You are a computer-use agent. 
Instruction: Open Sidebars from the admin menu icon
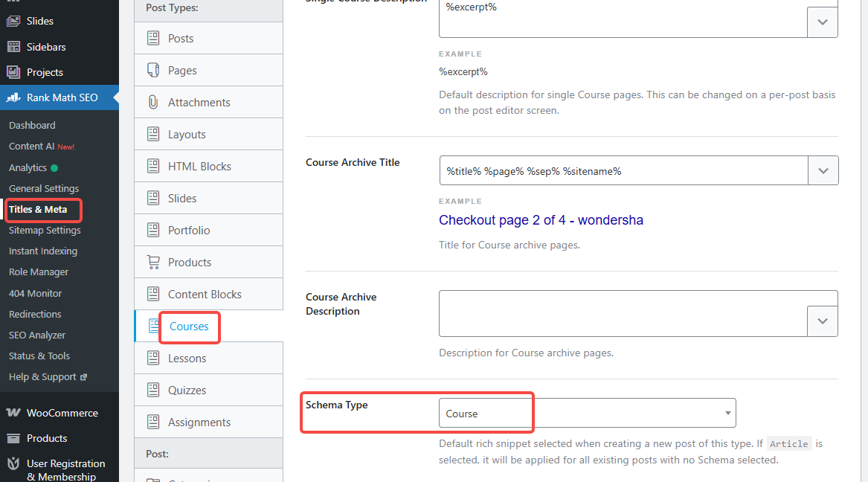pos(15,46)
